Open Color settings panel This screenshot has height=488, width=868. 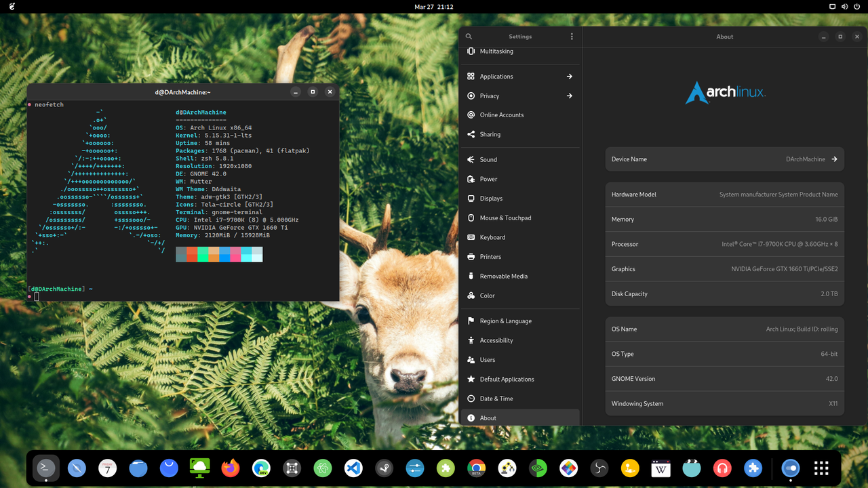(520, 296)
